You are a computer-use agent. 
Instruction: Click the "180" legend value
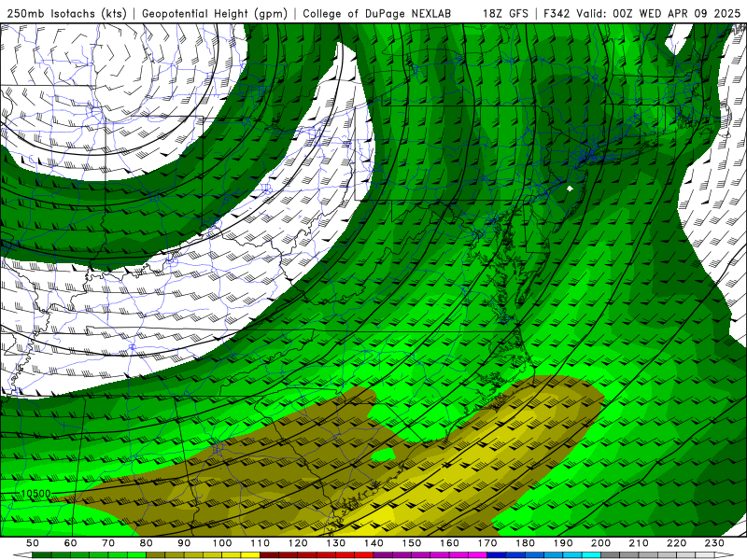(525, 543)
